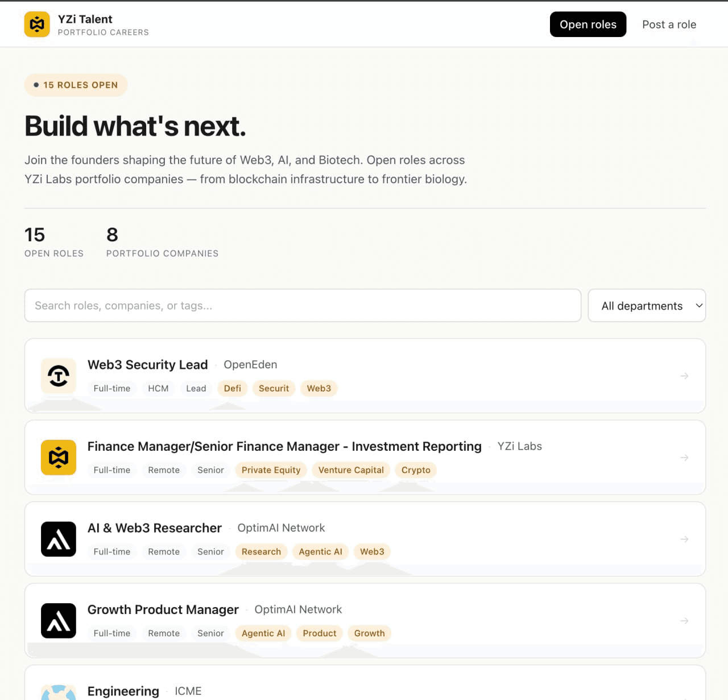Click the Web3 tag on Web3 Security Lead
728x700 pixels.
319,388
